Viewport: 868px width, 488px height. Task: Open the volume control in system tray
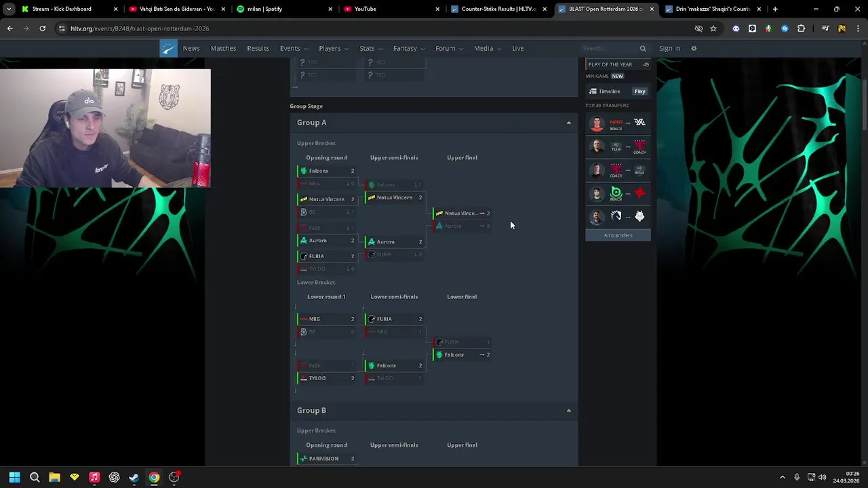pyautogui.click(x=823, y=477)
